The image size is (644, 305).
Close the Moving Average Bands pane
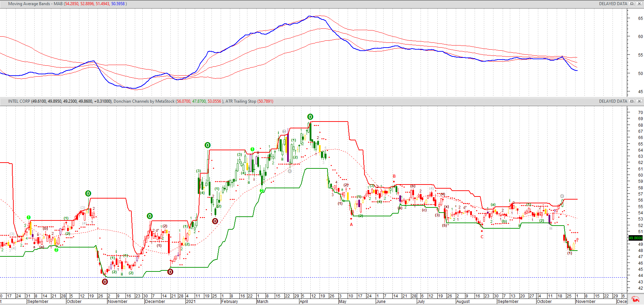(639, 4)
